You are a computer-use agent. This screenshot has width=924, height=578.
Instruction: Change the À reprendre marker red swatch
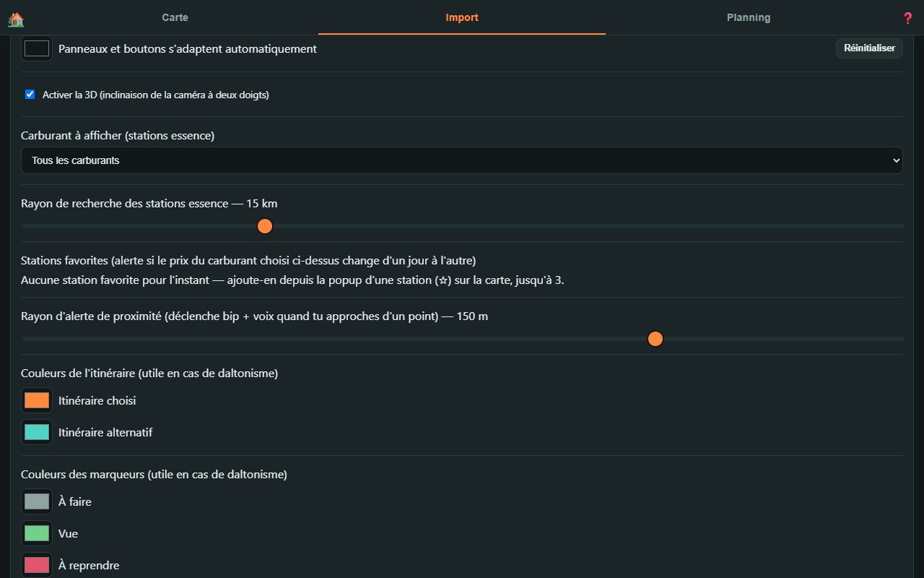coord(37,565)
